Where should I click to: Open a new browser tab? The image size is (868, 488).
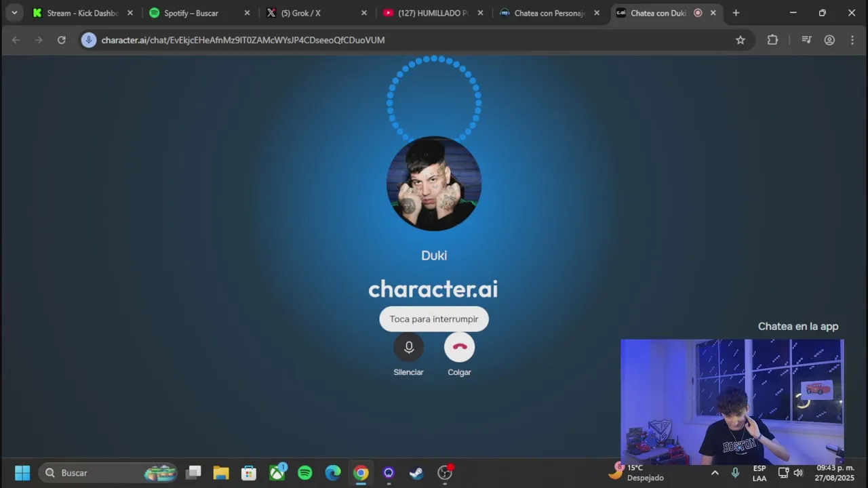pyautogui.click(x=736, y=13)
